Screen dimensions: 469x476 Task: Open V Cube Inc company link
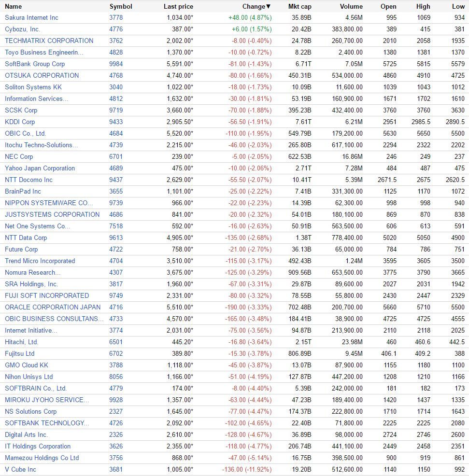click(20, 469)
